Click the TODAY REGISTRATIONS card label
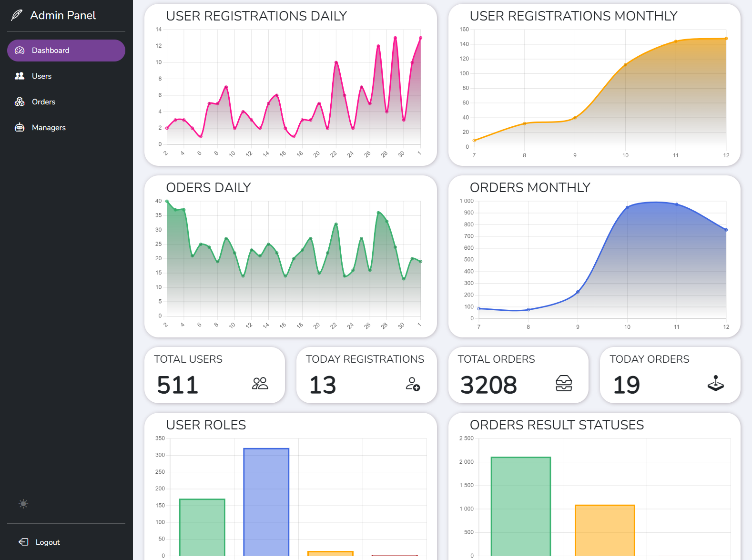 (x=365, y=359)
